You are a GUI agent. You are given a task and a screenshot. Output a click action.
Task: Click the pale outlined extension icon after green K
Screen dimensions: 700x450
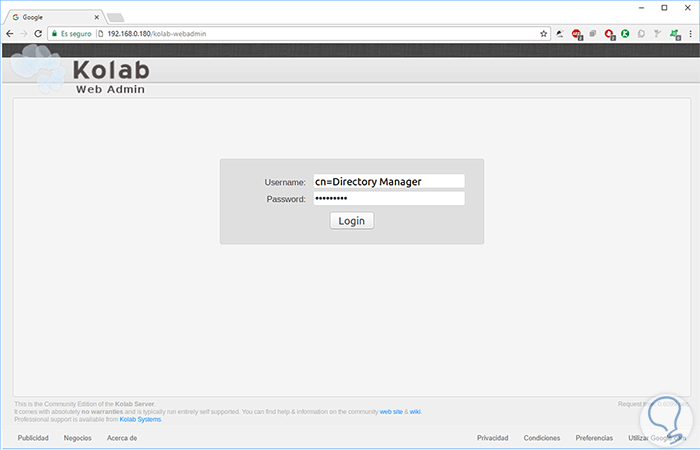pyautogui.click(x=641, y=34)
